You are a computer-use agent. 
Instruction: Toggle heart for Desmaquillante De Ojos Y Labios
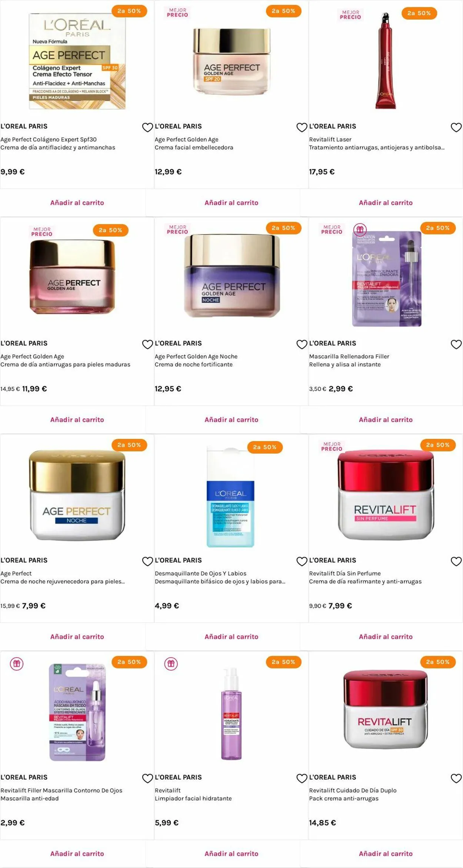click(x=302, y=561)
